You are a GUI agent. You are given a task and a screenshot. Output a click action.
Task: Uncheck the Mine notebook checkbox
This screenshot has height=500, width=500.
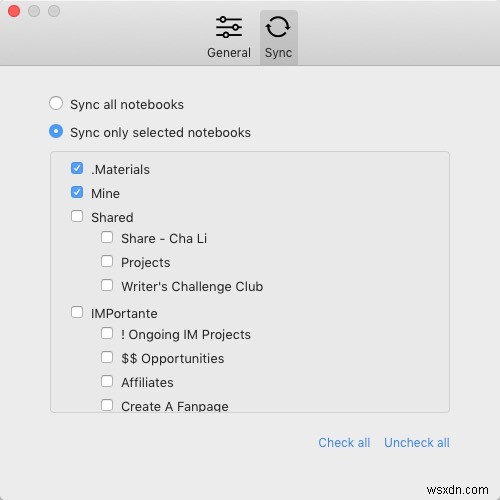(77, 192)
